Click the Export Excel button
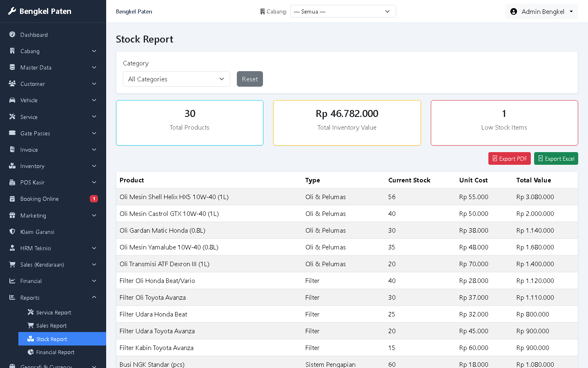 point(556,159)
